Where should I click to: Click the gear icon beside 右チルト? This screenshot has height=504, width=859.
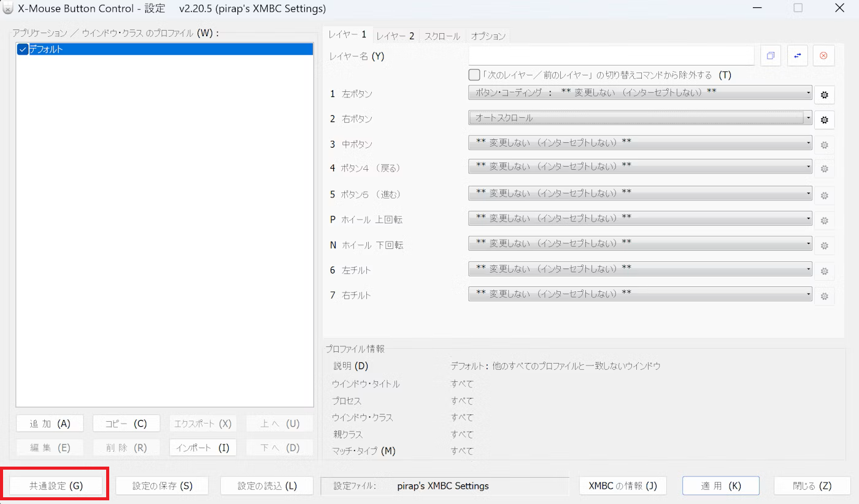(x=824, y=296)
